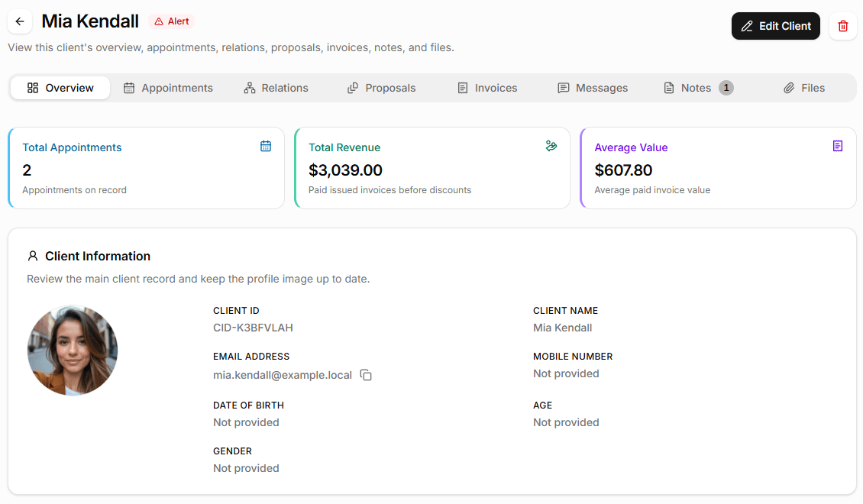Click the Alert warning badge

(172, 21)
